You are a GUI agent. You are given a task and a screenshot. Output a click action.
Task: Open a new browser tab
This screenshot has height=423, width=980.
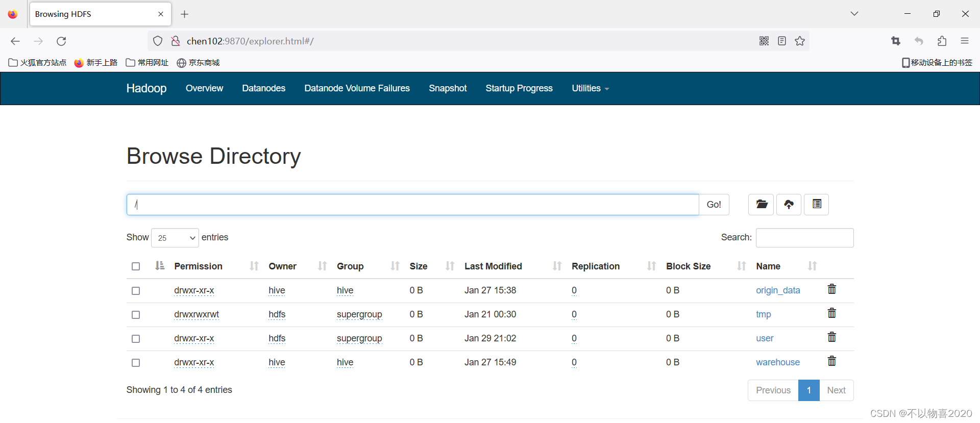(x=185, y=14)
